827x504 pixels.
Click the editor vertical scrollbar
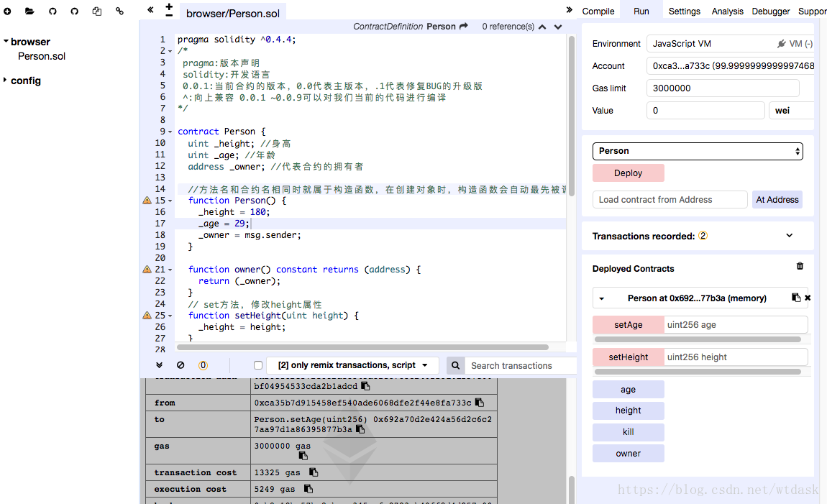pyautogui.click(x=571, y=116)
